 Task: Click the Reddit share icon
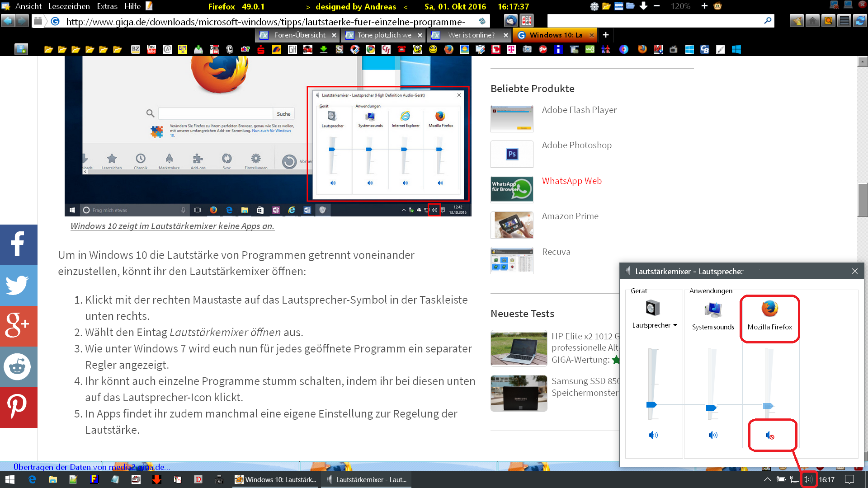pos(18,366)
